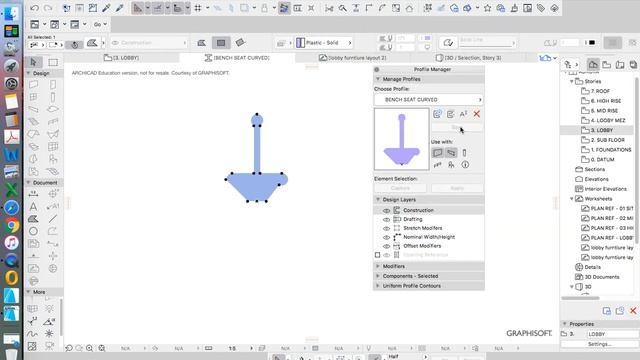Switch to 3D / Selection, Story 3 tab
This screenshot has width=640, height=360.
(x=469, y=58)
